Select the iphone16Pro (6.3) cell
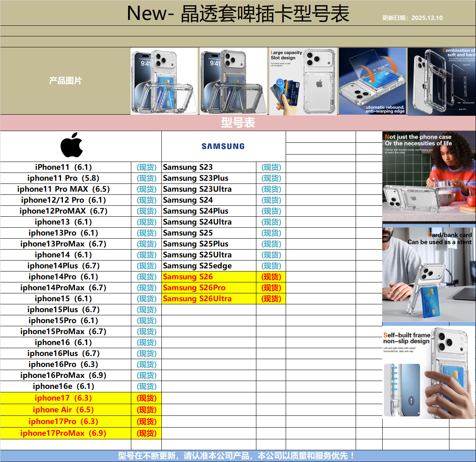 [66, 364]
